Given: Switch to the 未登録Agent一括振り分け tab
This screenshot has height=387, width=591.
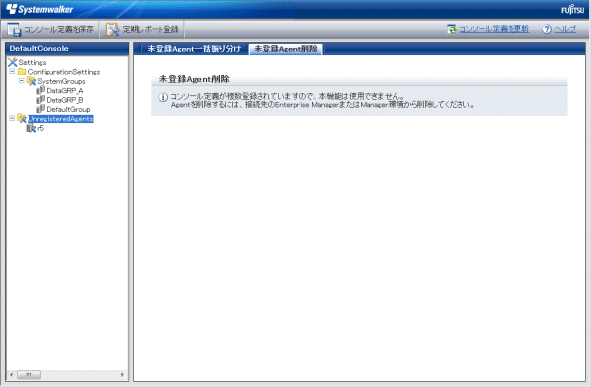Looking at the screenshot, I should (194, 49).
